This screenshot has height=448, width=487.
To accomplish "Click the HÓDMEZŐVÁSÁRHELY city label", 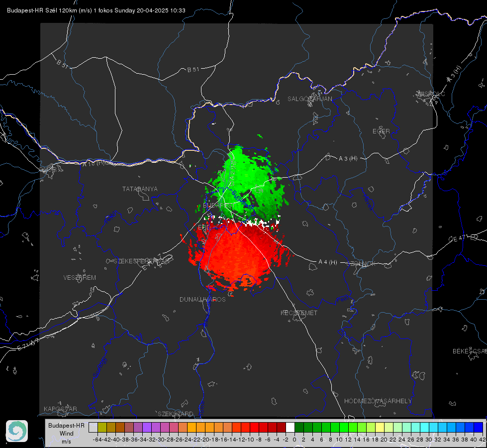I will click(x=378, y=401).
